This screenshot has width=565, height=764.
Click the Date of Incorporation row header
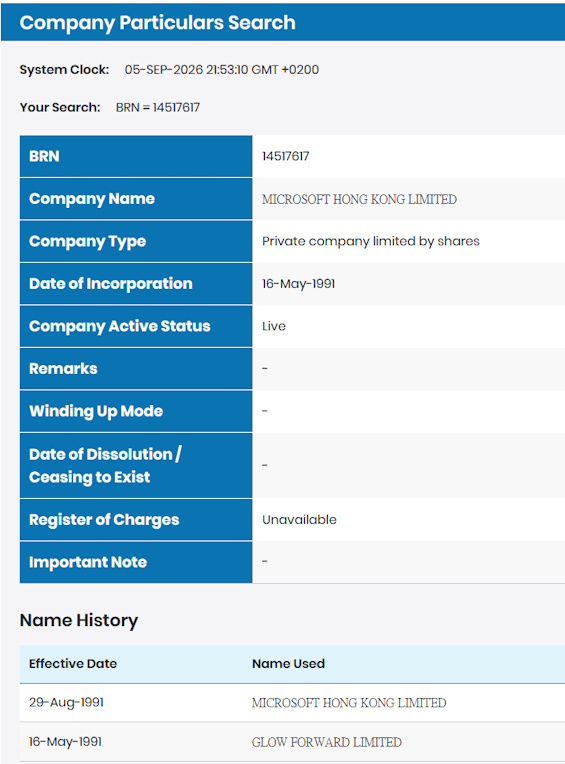(x=136, y=284)
